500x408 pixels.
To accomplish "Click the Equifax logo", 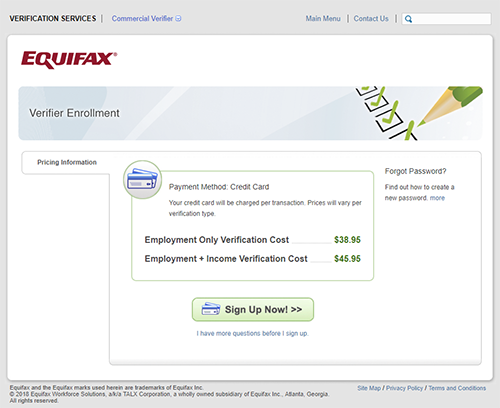I will coord(69,60).
